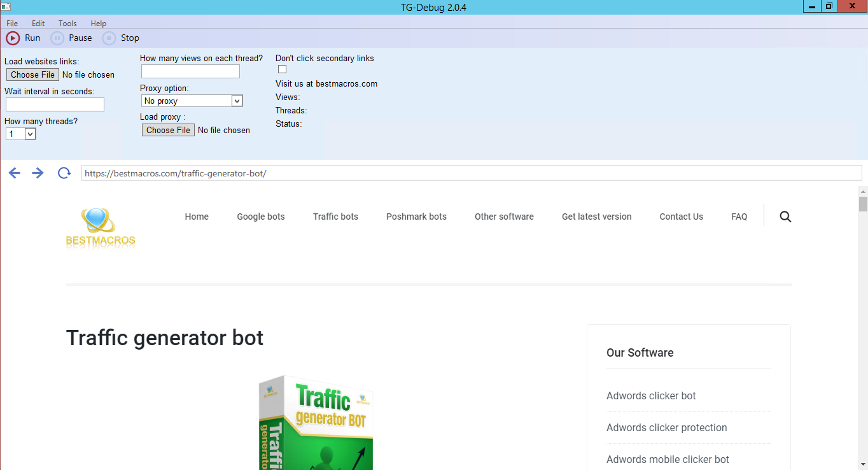Open Other software nav menu
The width and height of the screenshot is (868, 470).
tap(504, 217)
